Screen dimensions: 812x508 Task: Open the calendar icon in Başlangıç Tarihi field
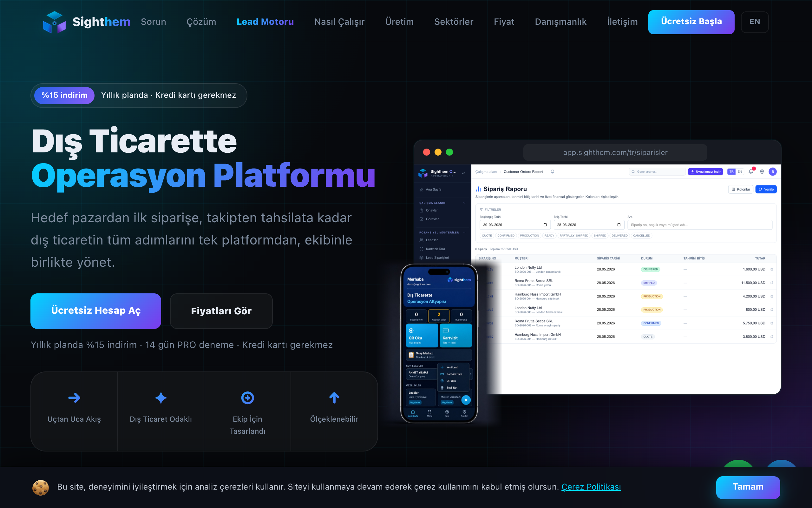pos(545,225)
